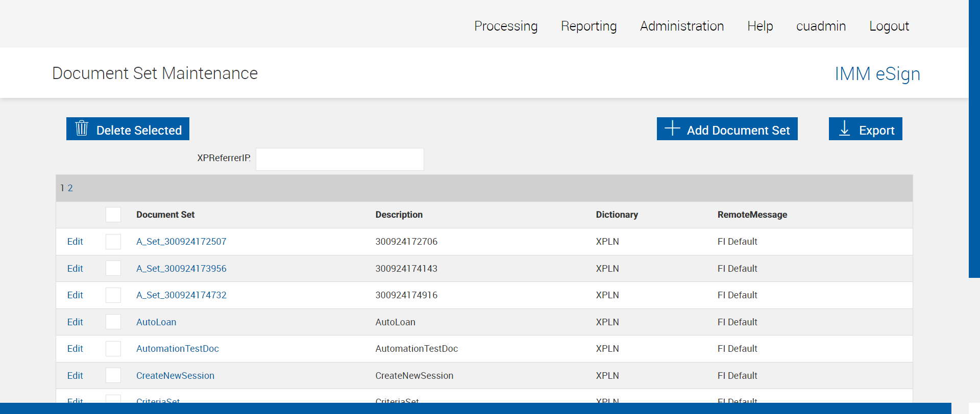
Task: Click the plus icon on Add Document Set
Action: pyautogui.click(x=672, y=128)
